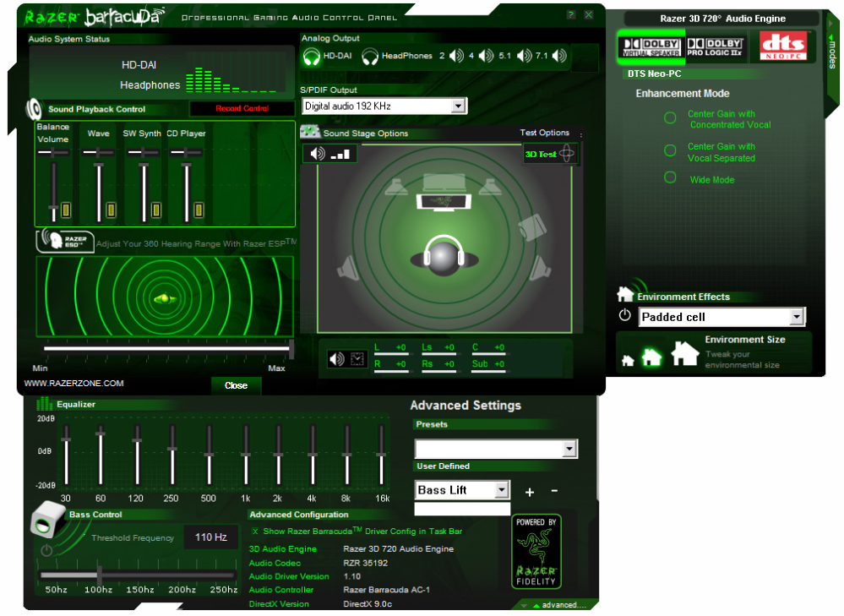The image size is (844, 616).
Task: Click the 16k equalizer band slider
Action: point(382,455)
